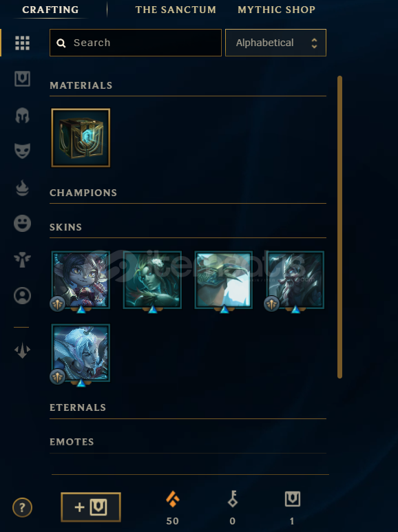
Task: Filter loot by emotes smiley icon
Action: [x=23, y=224]
